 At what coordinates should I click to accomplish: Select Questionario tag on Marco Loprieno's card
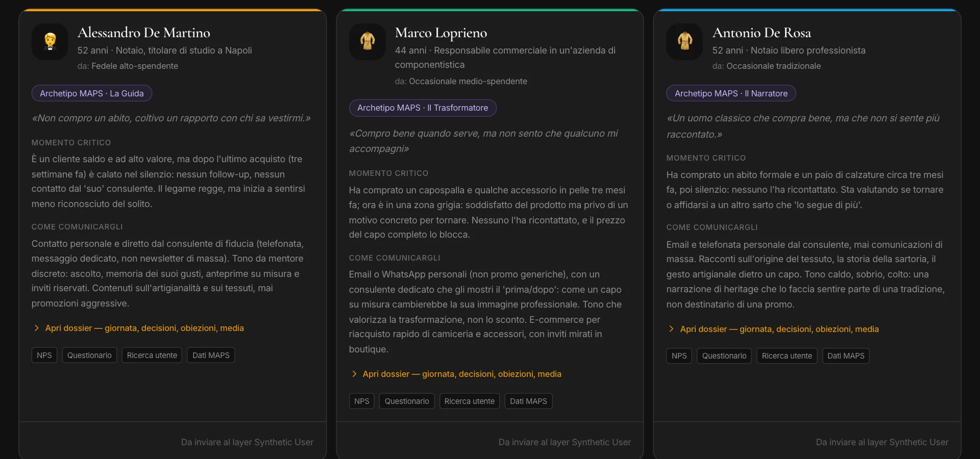tap(407, 401)
